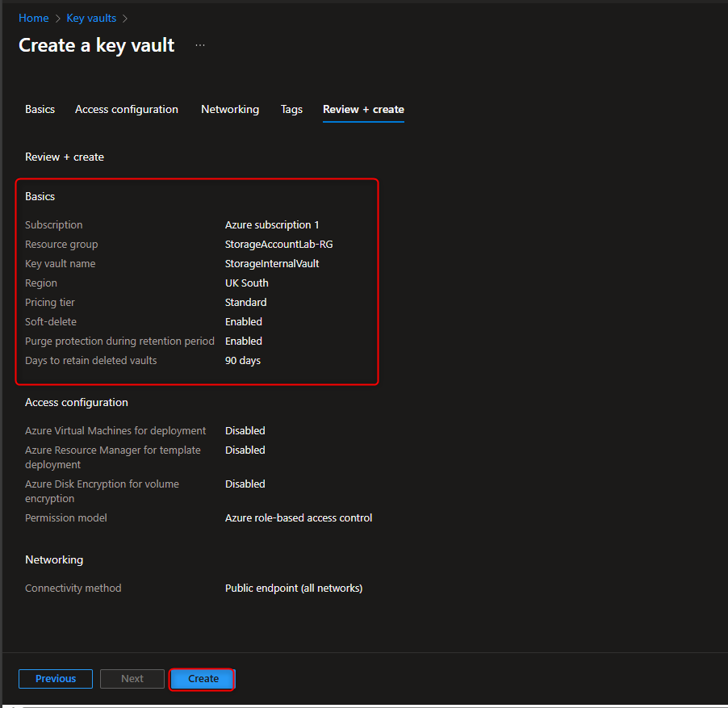Select the StorageAccountLab-RG resource group text

pos(278,244)
